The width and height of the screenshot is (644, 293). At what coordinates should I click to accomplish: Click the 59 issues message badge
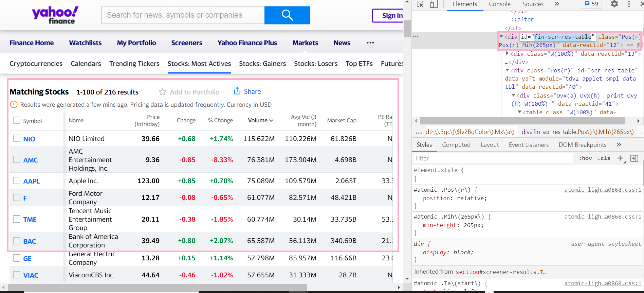(591, 4)
